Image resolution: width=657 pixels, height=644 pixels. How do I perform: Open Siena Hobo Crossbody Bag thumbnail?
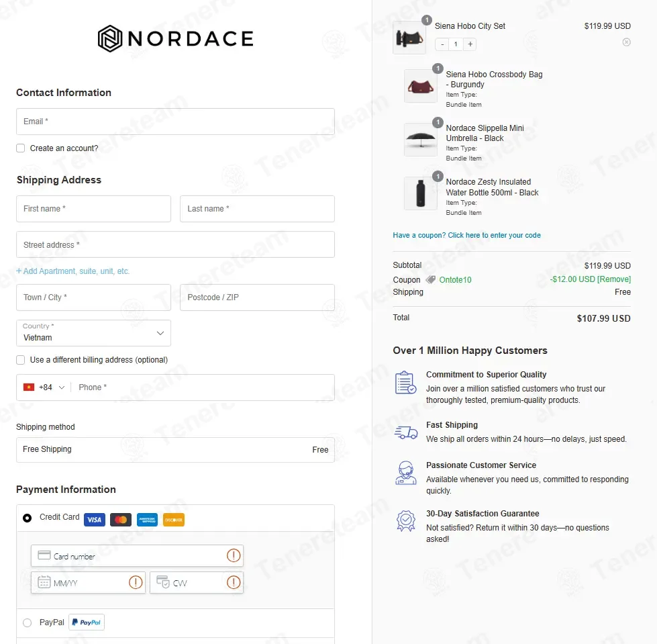point(421,86)
